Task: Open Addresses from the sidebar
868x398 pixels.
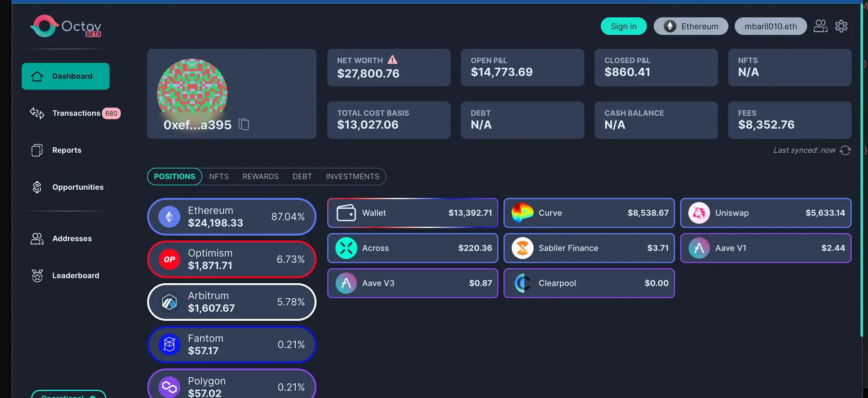Action: tap(72, 239)
